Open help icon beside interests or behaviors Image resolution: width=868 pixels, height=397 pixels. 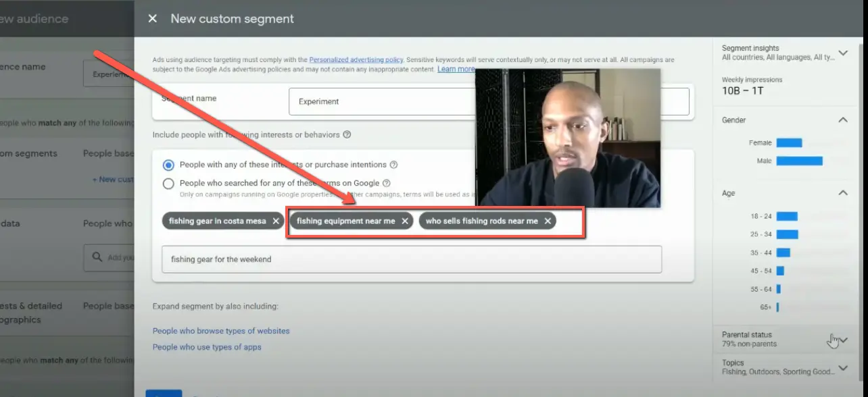click(347, 134)
